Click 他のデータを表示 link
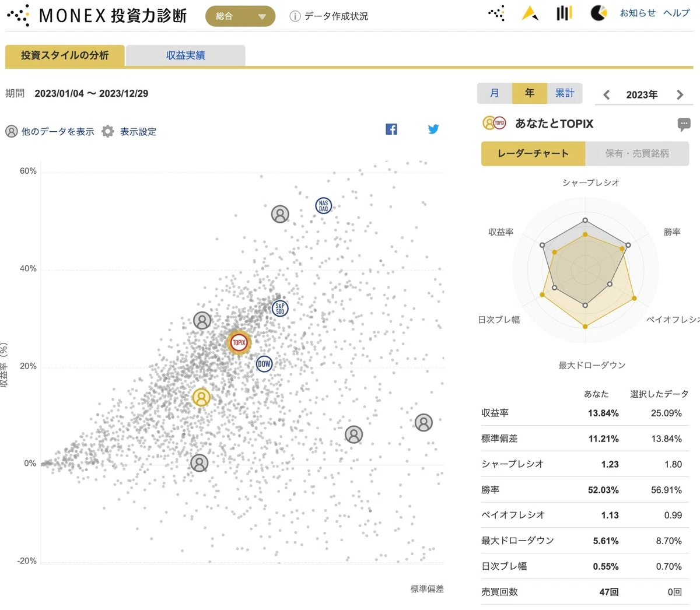Viewport: 700px width, 610px height. coord(50,132)
